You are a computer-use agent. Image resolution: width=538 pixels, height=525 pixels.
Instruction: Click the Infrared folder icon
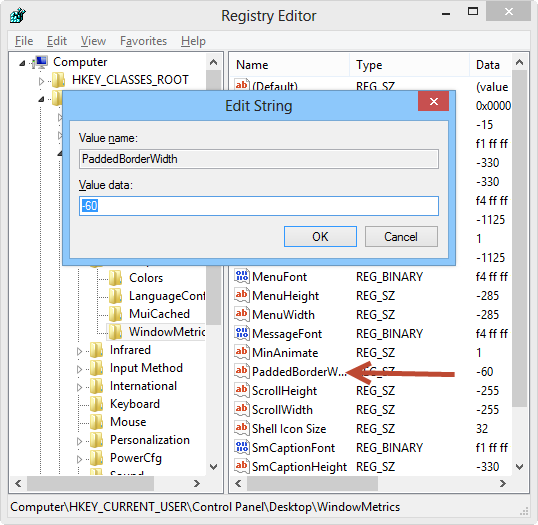tap(97, 350)
